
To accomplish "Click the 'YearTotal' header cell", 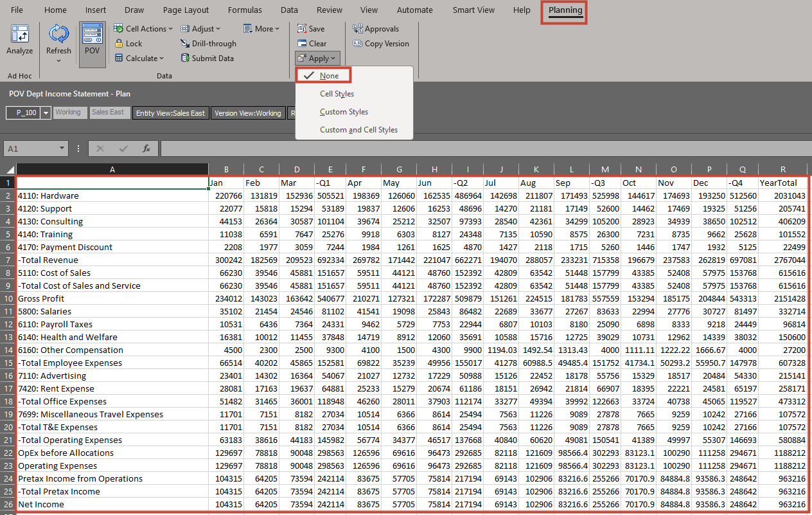I will click(783, 183).
